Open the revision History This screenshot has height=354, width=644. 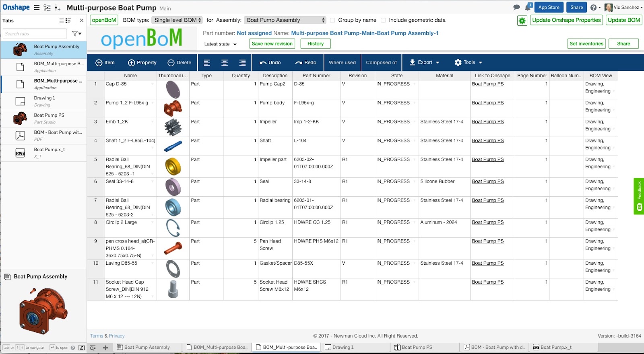pyautogui.click(x=316, y=43)
